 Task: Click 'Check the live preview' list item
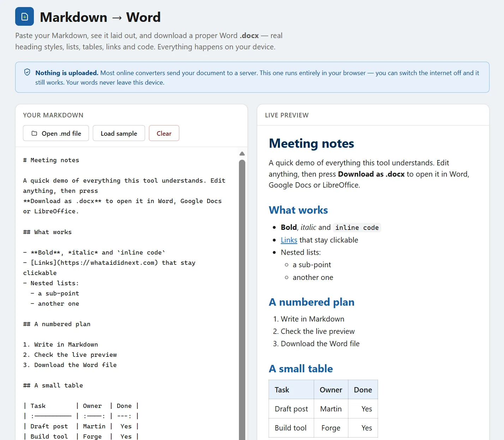pyautogui.click(x=318, y=331)
